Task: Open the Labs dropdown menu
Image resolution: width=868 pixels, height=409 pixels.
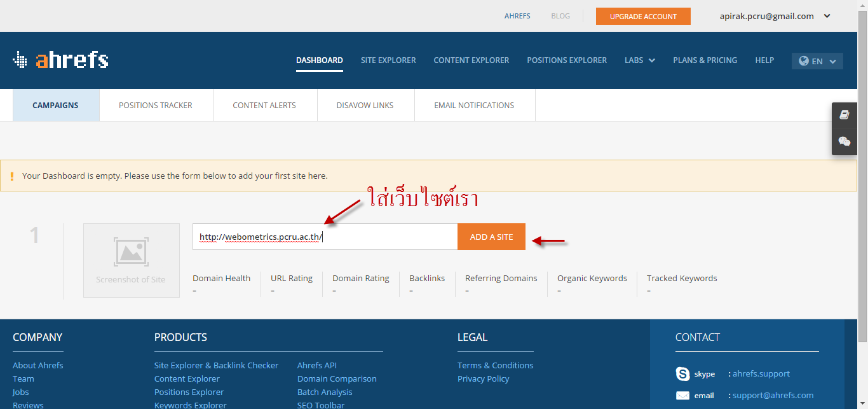Action: [x=639, y=60]
